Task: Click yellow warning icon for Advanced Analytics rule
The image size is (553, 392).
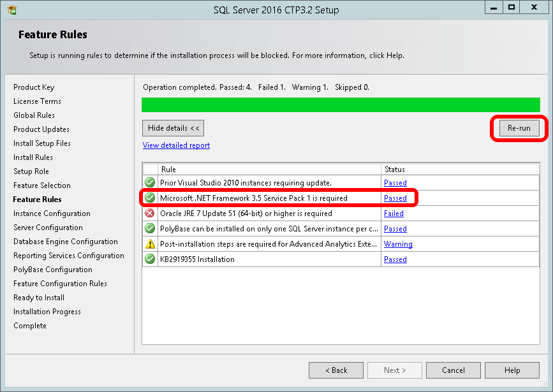Action: [x=150, y=243]
